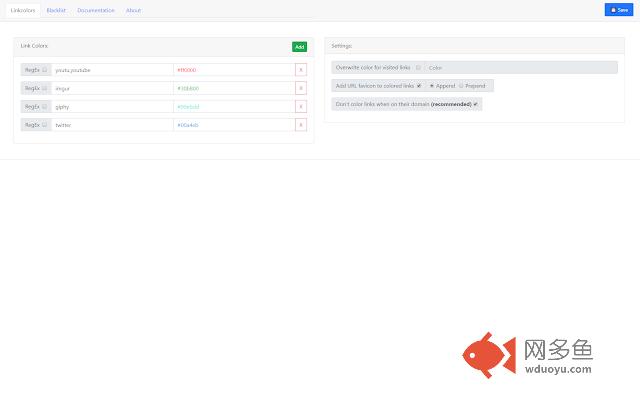Toggle don't color links on their domain

[476, 104]
